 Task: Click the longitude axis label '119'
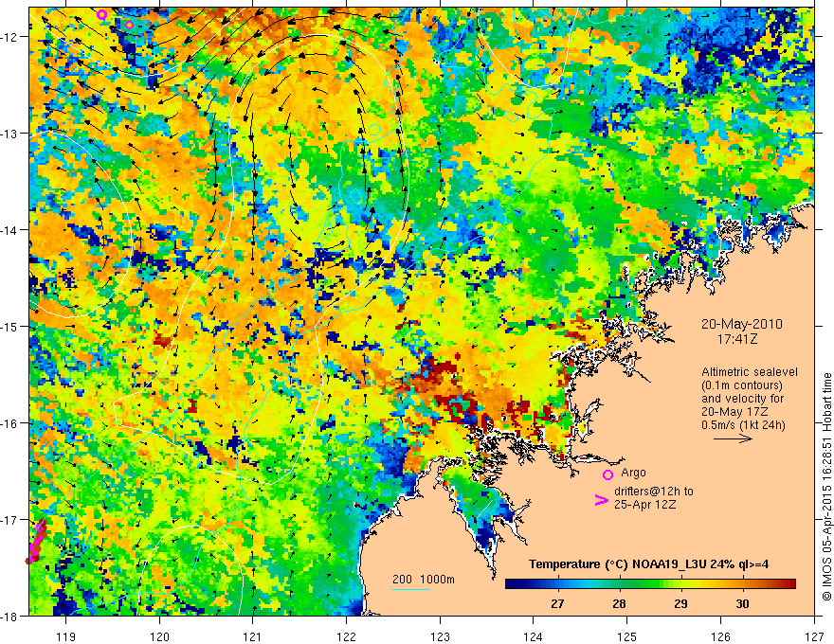tap(66, 636)
